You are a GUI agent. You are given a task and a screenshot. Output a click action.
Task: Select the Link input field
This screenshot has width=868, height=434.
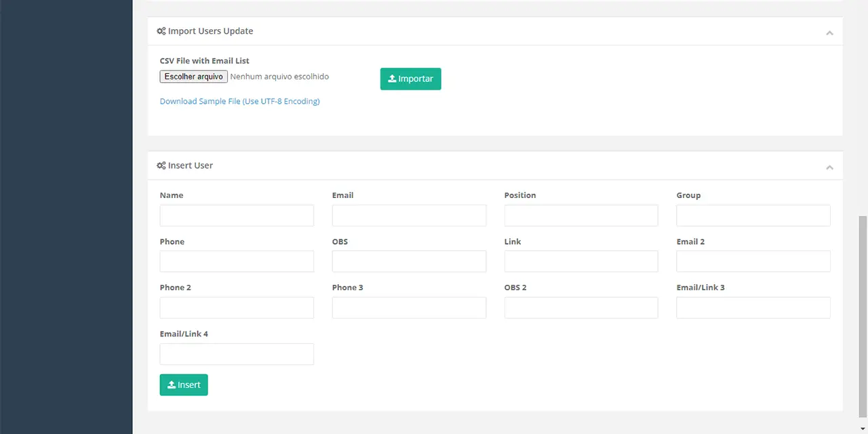581,262
